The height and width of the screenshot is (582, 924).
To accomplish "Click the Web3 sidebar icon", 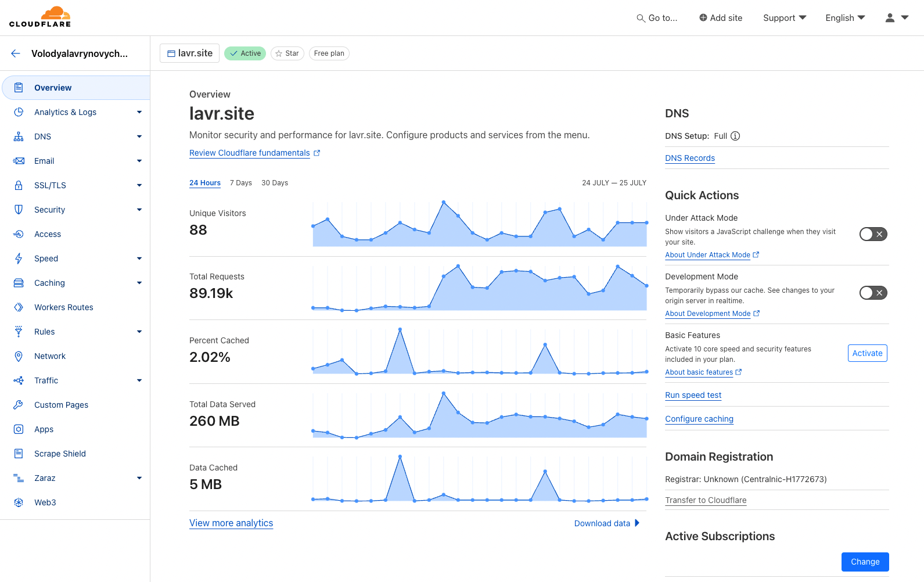I will 19,502.
